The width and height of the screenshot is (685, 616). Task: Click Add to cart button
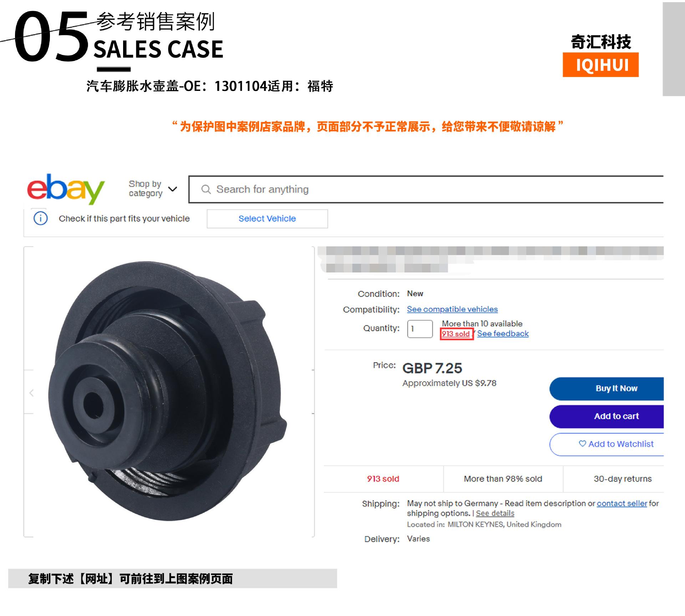pos(607,416)
